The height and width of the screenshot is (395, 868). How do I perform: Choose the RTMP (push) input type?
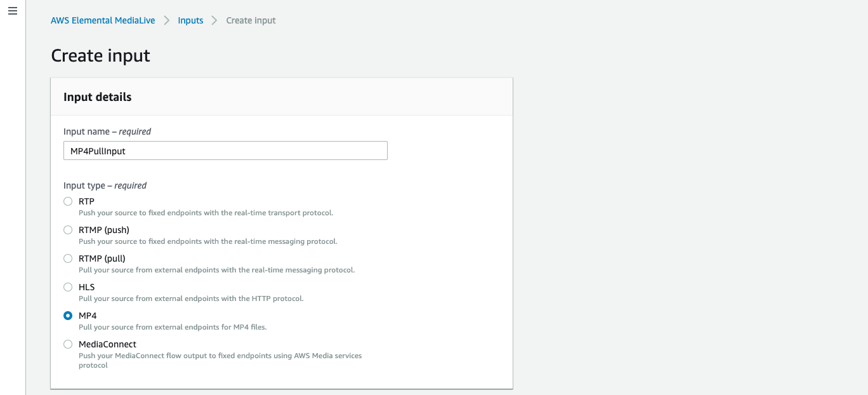point(68,230)
